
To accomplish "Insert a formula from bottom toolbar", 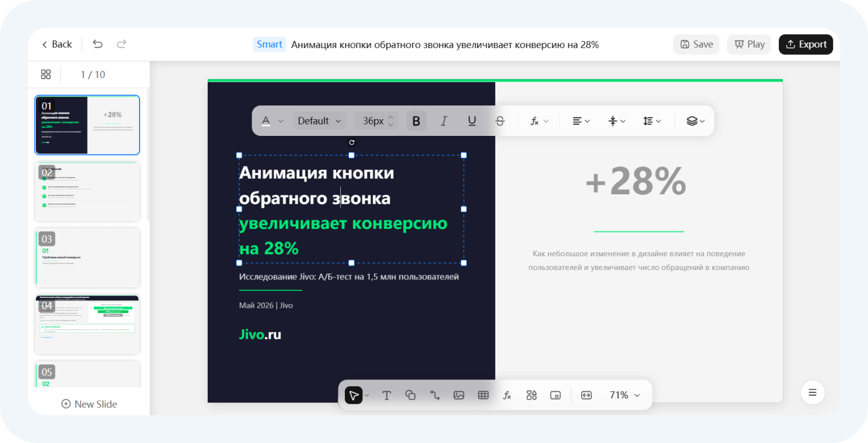I will [x=507, y=395].
